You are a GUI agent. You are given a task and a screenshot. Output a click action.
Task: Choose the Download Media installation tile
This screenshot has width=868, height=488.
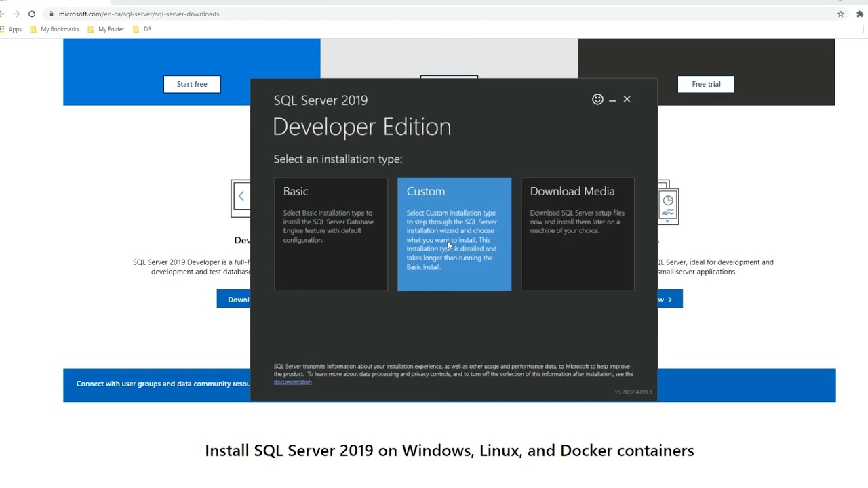[x=578, y=235]
